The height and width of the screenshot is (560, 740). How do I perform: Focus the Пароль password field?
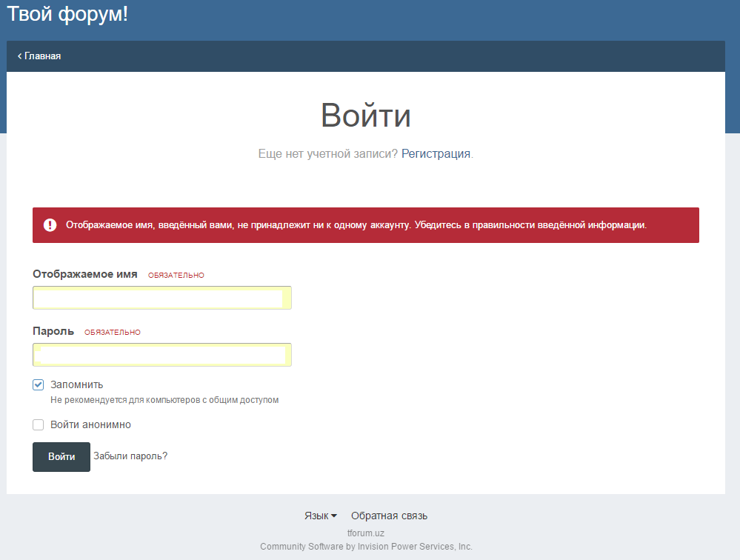(161, 355)
